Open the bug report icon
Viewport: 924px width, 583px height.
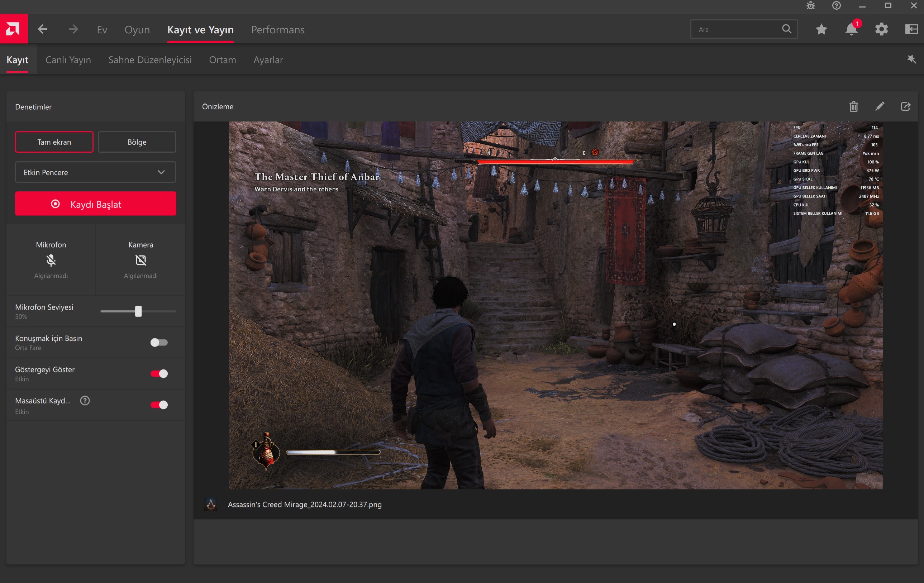click(811, 6)
